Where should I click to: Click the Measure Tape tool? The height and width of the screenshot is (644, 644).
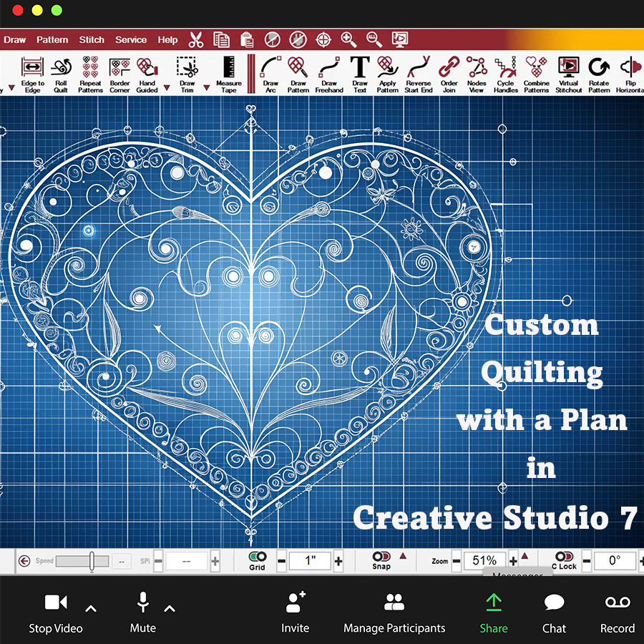click(228, 74)
